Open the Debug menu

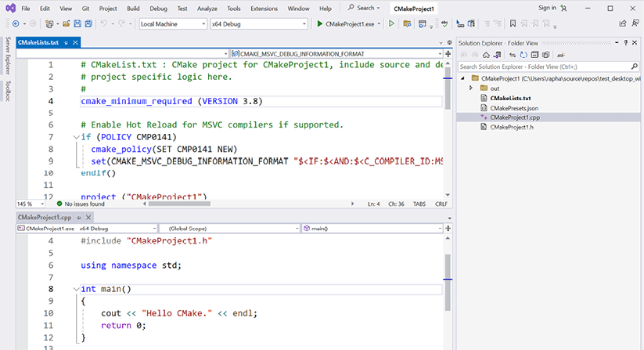tap(158, 8)
